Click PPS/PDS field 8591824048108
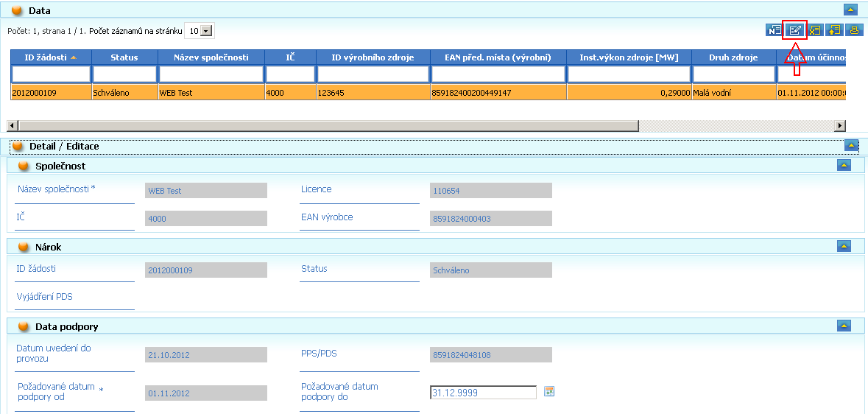Viewport: 868px width, 414px height. 491,354
